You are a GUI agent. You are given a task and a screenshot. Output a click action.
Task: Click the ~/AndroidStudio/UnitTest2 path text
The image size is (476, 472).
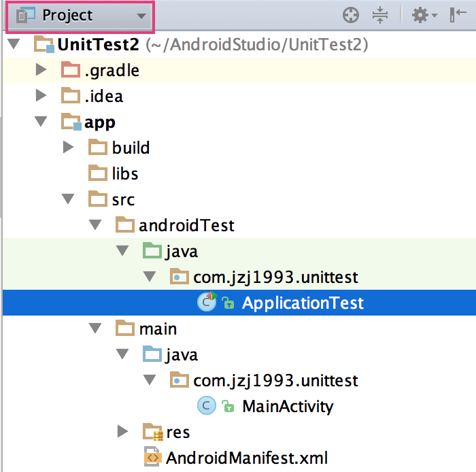257,45
